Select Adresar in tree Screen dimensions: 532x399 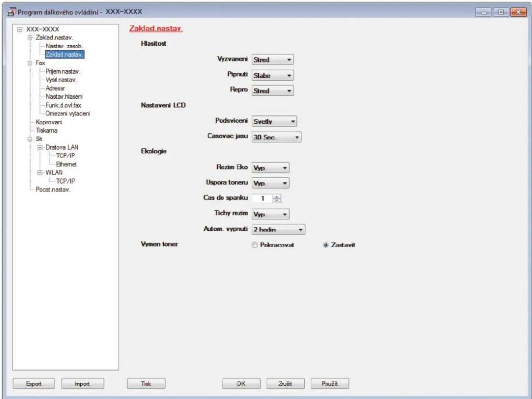[55, 88]
